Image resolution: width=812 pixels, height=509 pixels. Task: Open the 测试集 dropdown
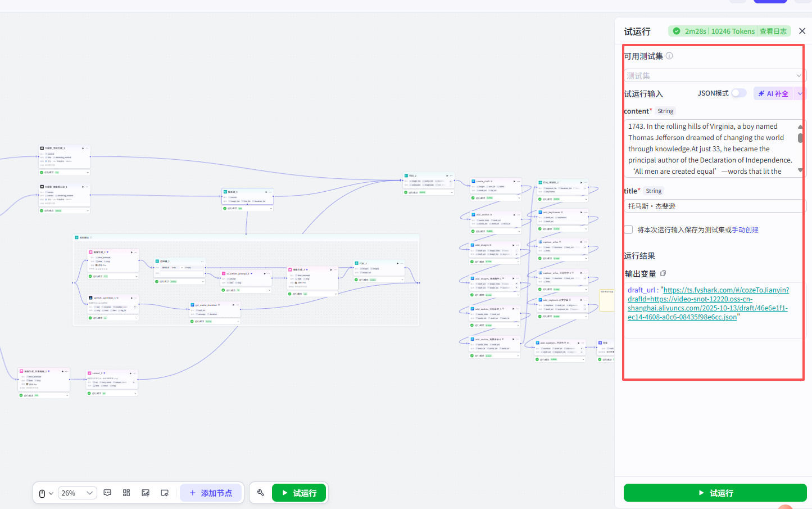pyautogui.click(x=714, y=75)
